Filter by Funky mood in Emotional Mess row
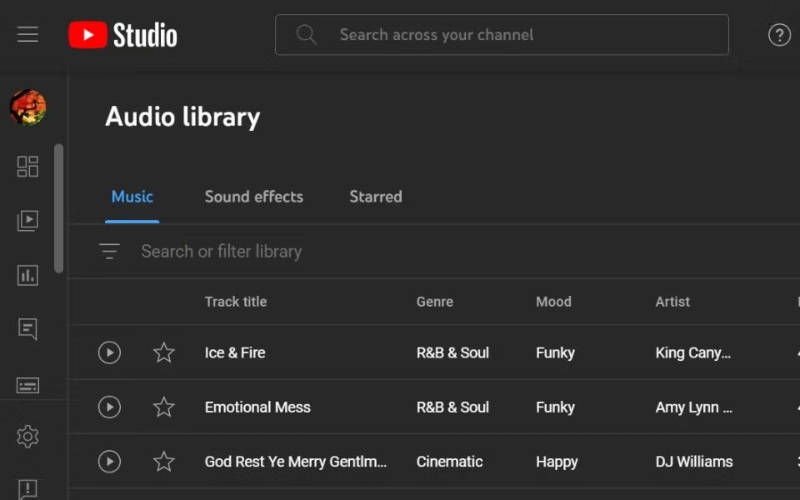This screenshot has width=800, height=500. pyautogui.click(x=555, y=407)
